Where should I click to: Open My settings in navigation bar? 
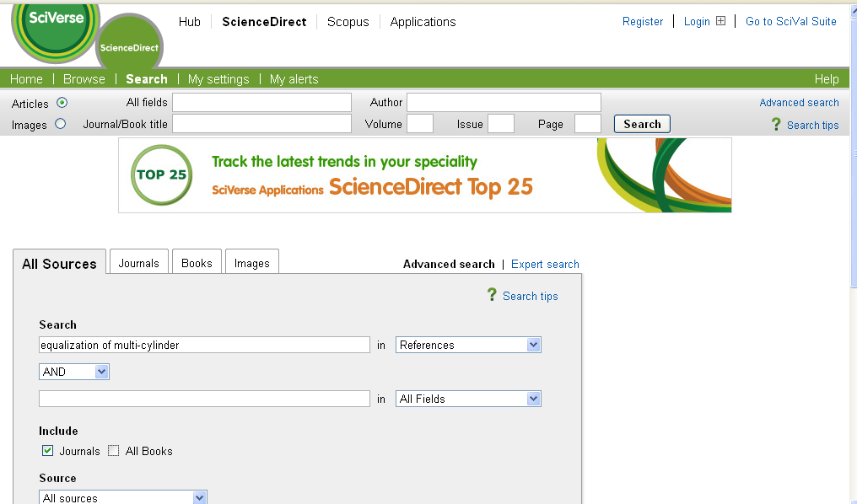tap(218, 79)
